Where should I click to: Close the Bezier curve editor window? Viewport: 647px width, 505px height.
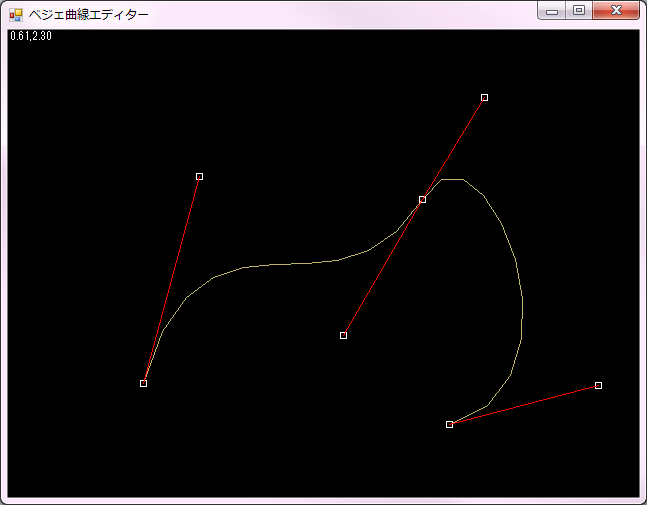pos(615,11)
